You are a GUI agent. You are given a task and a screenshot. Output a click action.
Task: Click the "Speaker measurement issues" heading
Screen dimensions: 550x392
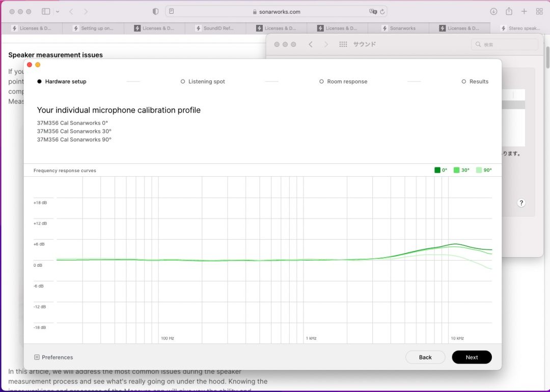coord(56,55)
